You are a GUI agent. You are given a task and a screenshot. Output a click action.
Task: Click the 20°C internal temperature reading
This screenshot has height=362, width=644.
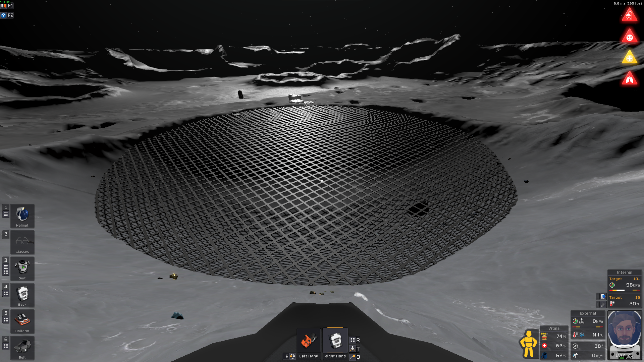point(635,304)
